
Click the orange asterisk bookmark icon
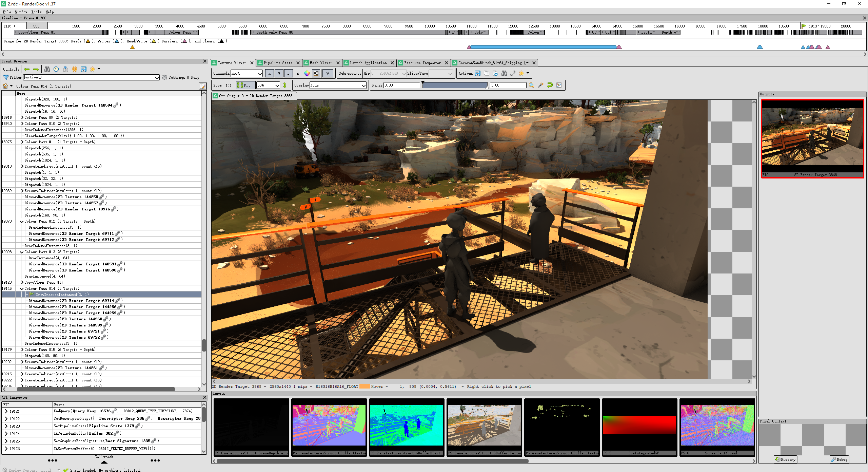click(75, 69)
